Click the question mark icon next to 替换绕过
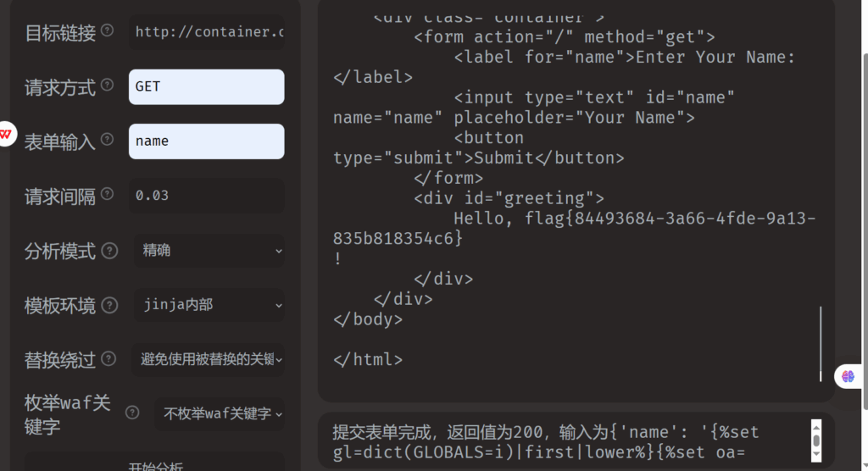This screenshot has width=868, height=471. coord(108,359)
